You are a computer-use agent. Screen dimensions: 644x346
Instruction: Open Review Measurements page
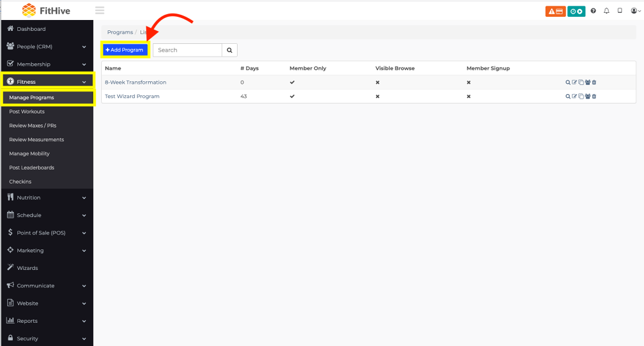point(47,139)
